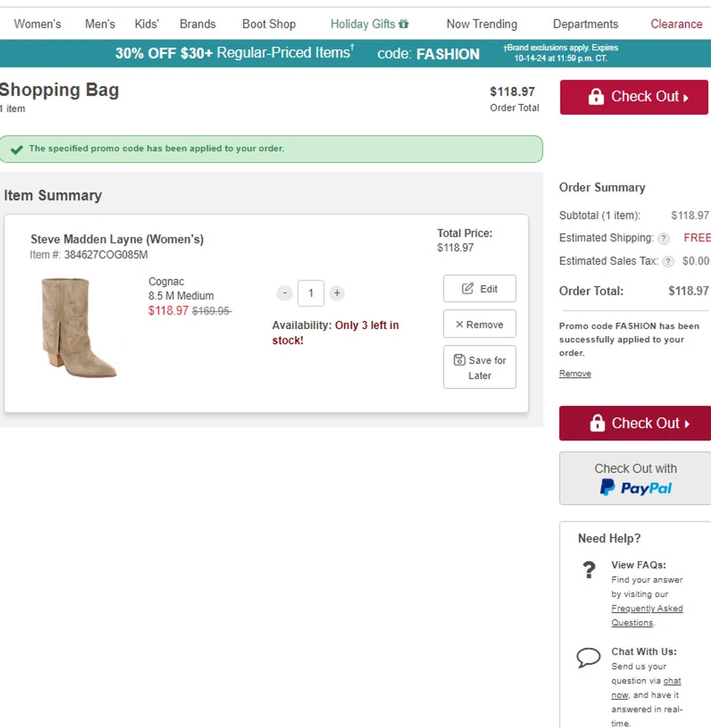Click the quantity input field
The height and width of the screenshot is (728, 711).
[x=311, y=293]
